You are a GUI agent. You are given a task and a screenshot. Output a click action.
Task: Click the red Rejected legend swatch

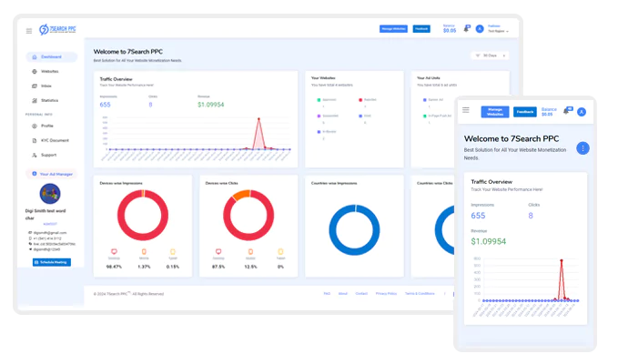click(360, 100)
